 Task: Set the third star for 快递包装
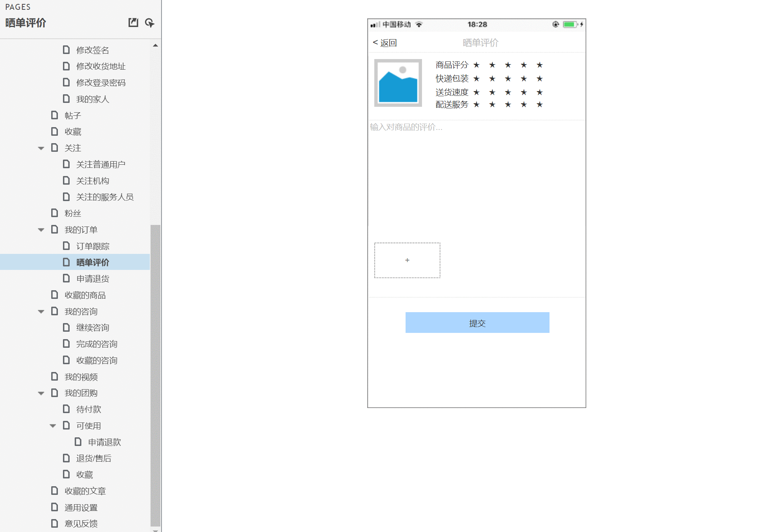click(x=508, y=79)
